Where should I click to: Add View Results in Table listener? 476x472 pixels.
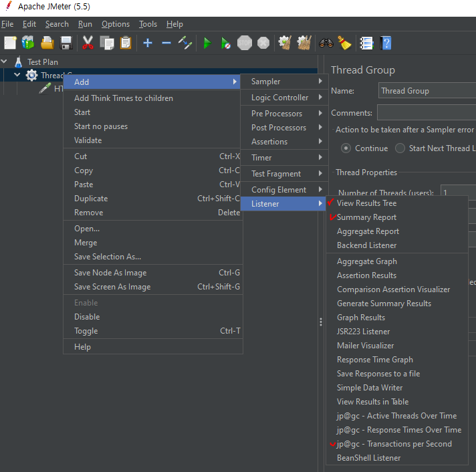(396, 402)
